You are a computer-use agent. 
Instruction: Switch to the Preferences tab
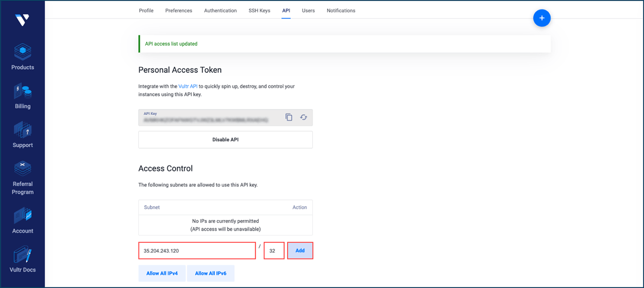179,11
